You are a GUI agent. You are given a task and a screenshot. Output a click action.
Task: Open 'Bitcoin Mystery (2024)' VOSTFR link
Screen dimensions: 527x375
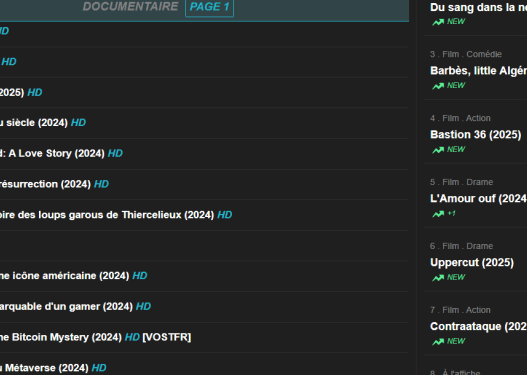[x=61, y=337]
